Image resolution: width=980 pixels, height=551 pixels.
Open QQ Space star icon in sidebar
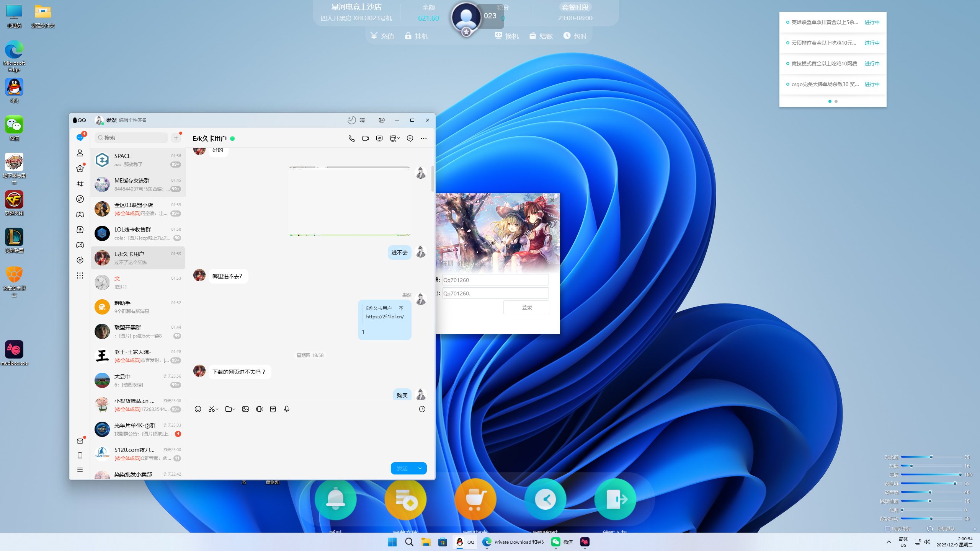coord(80,168)
